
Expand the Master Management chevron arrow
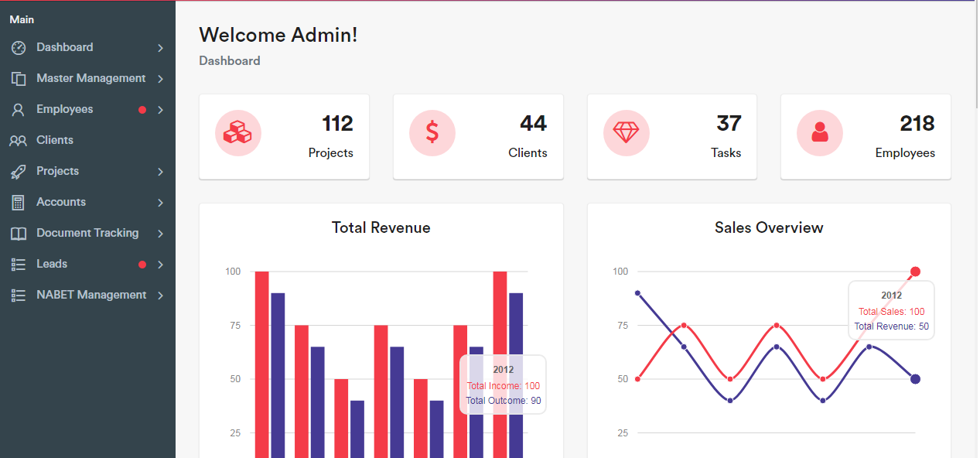[160, 79]
